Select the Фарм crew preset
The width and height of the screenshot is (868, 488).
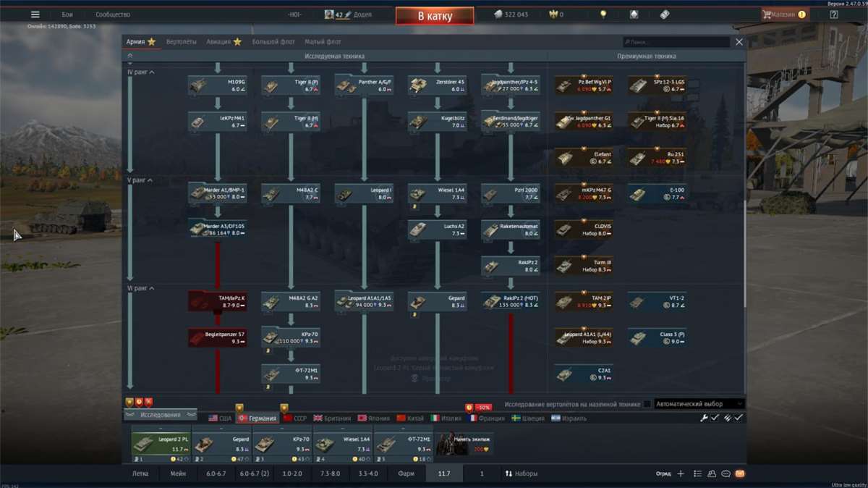click(406, 474)
